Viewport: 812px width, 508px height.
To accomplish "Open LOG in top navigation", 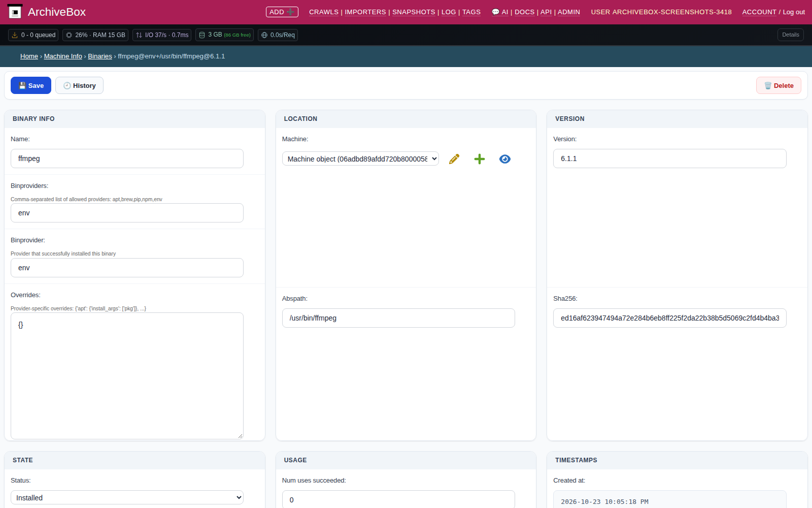I will coord(449,12).
